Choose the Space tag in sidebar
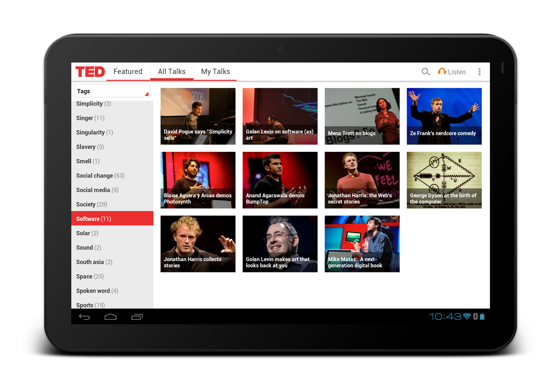Screen dimensions: 556x392 90,276
